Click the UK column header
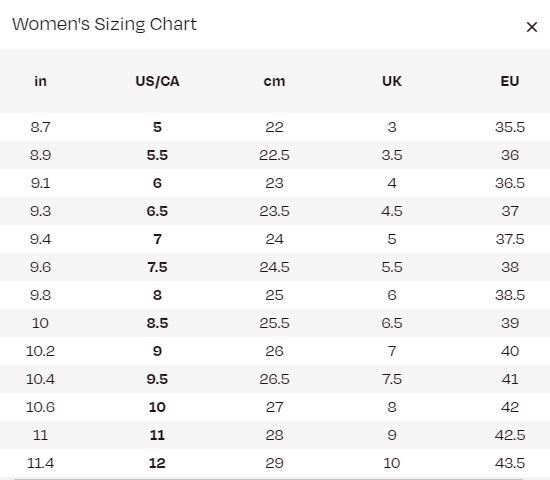Screen dimensions: 550x480 coord(392,81)
